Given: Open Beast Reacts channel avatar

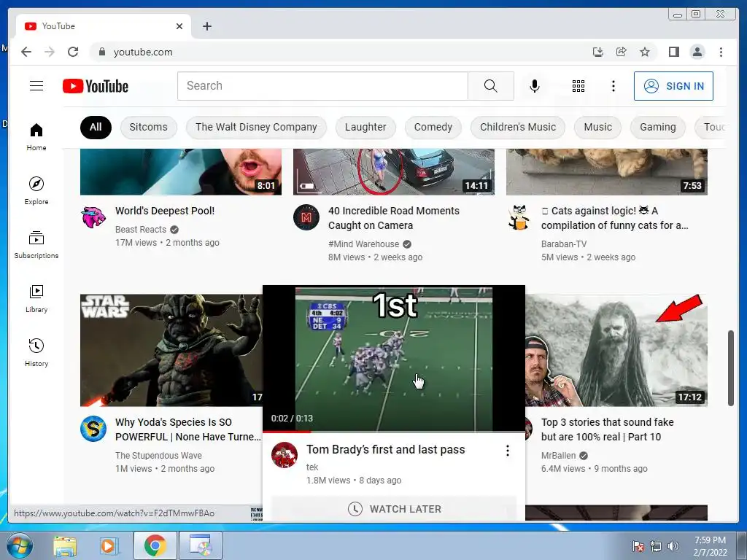Looking at the screenshot, I should pos(93,217).
